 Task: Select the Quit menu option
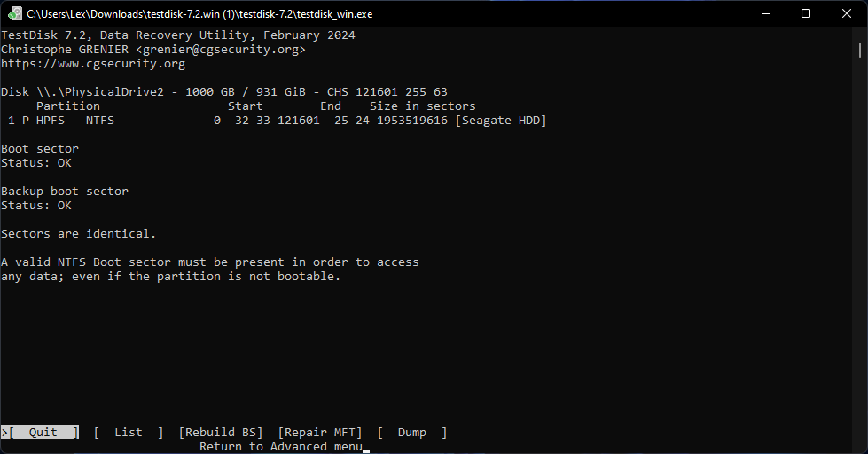tap(43, 433)
